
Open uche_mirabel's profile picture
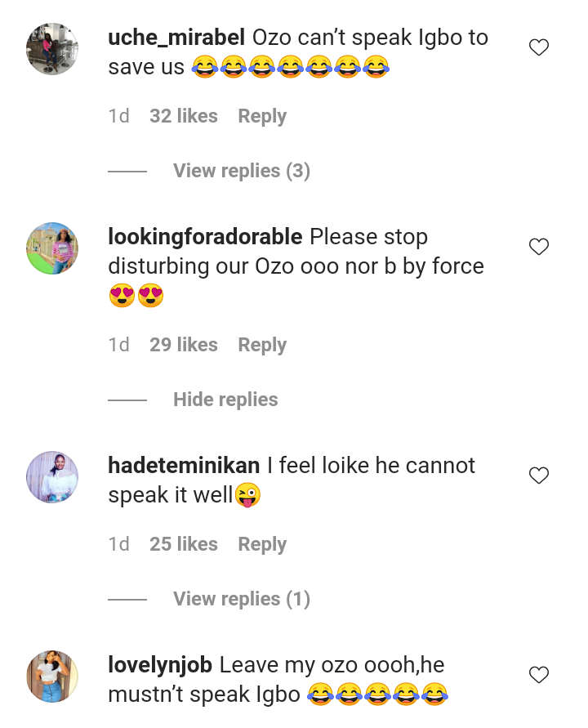click(x=52, y=49)
